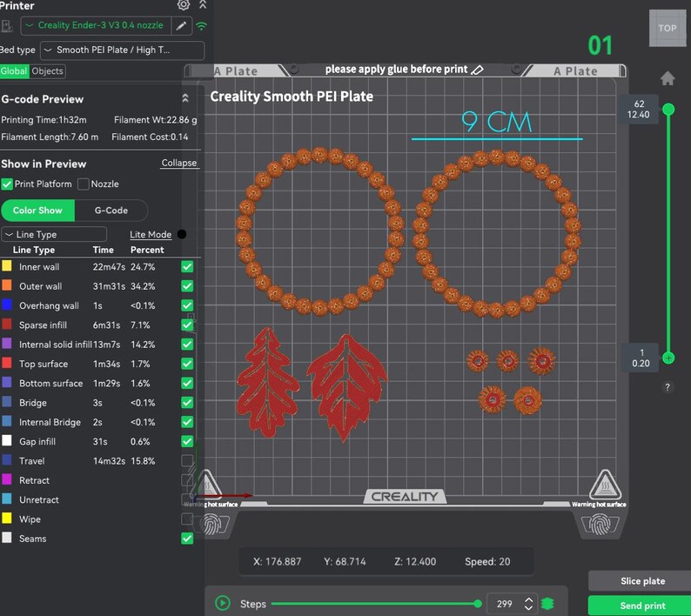Click the cyan Unretract color swatch

pyautogui.click(x=7, y=499)
